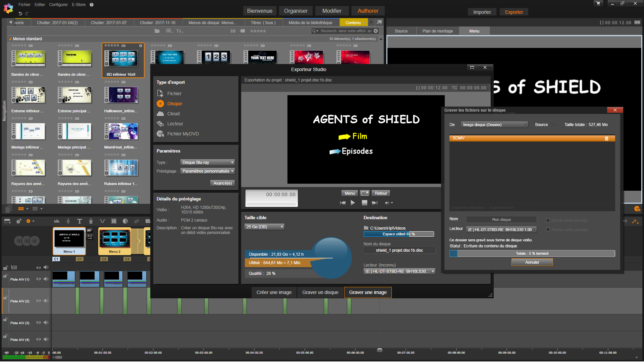Open the Taille cible '25 Go (DB)' dropdown
The width and height of the screenshot is (644, 362).
[x=264, y=227]
